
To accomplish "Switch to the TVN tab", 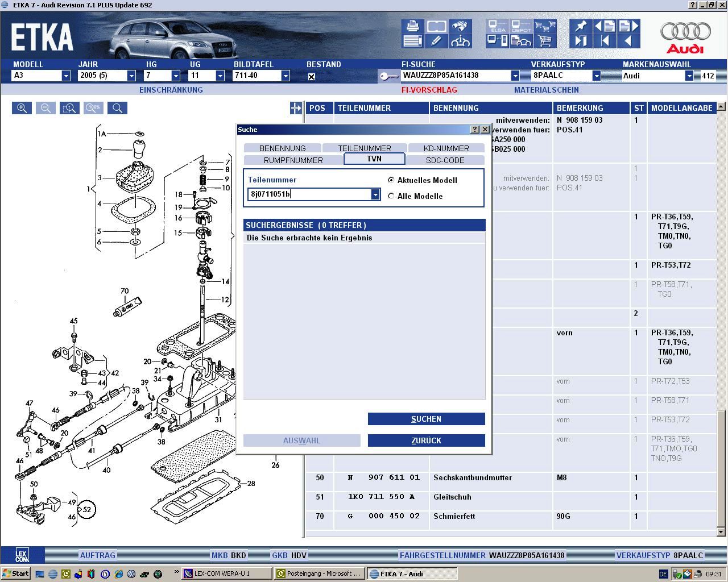I will pos(374,159).
